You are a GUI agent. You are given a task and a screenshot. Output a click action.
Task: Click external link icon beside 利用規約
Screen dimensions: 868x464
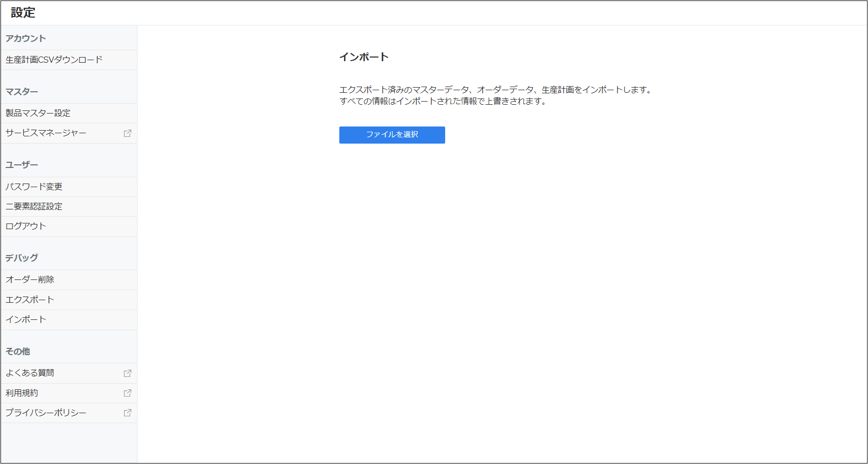coord(128,393)
